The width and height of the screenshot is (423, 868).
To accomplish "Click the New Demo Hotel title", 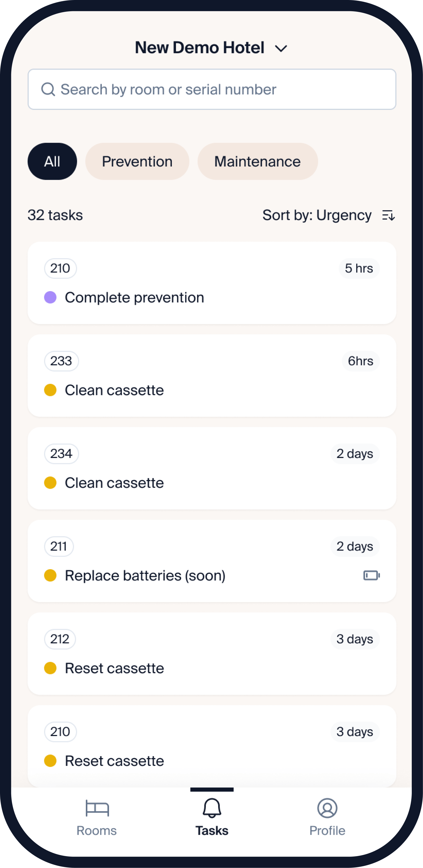I will coord(199,47).
